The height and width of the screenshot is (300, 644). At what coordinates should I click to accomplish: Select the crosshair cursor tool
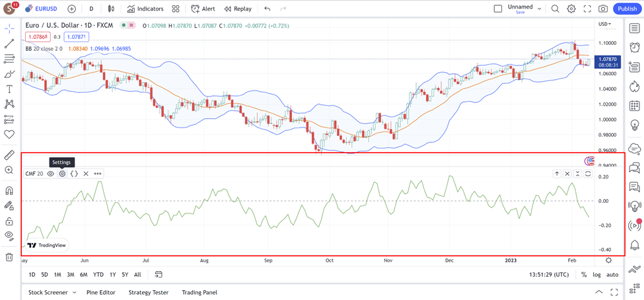coord(9,29)
